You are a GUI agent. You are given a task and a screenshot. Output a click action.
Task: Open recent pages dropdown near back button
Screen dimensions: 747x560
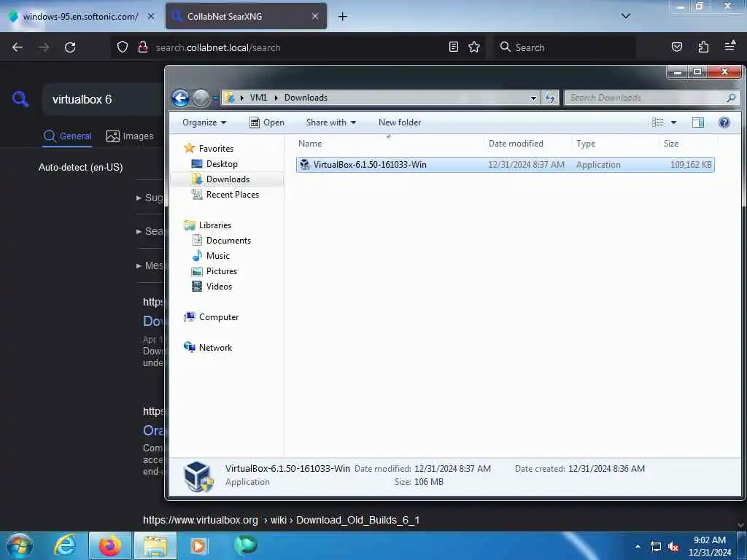pyautogui.click(x=215, y=98)
